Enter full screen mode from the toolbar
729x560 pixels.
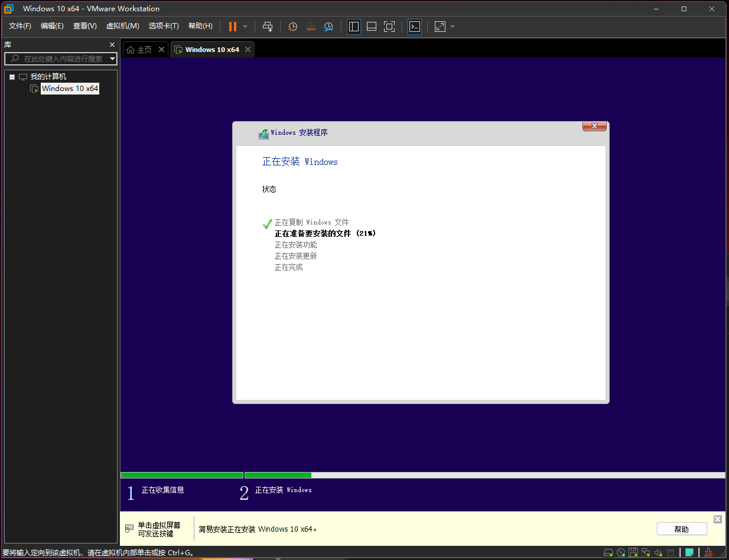(389, 27)
